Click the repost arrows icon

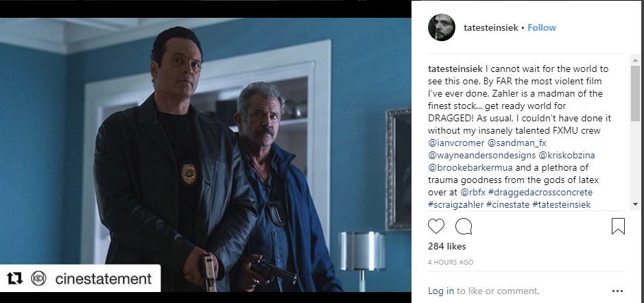pyautogui.click(x=15, y=279)
